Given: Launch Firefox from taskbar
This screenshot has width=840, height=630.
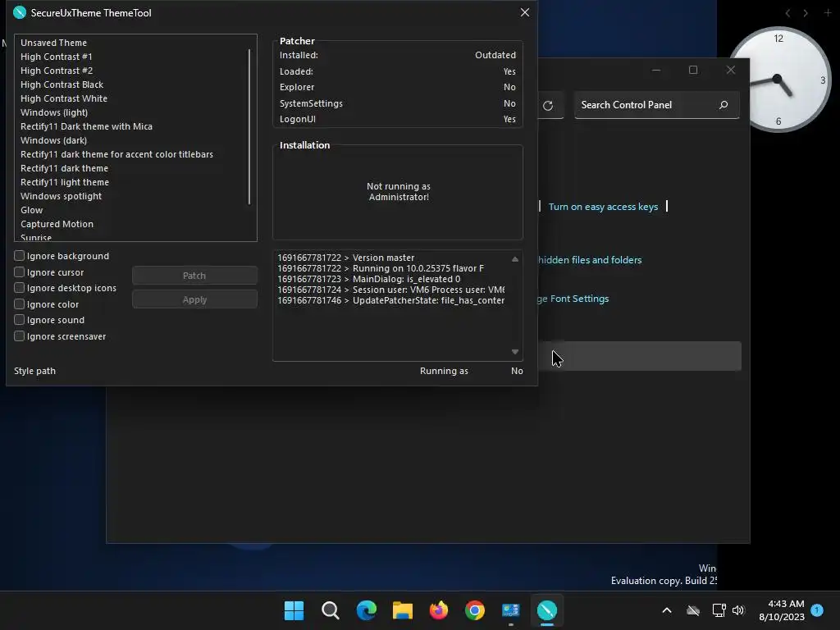Looking at the screenshot, I should pyautogui.click(x=439, y=610).
